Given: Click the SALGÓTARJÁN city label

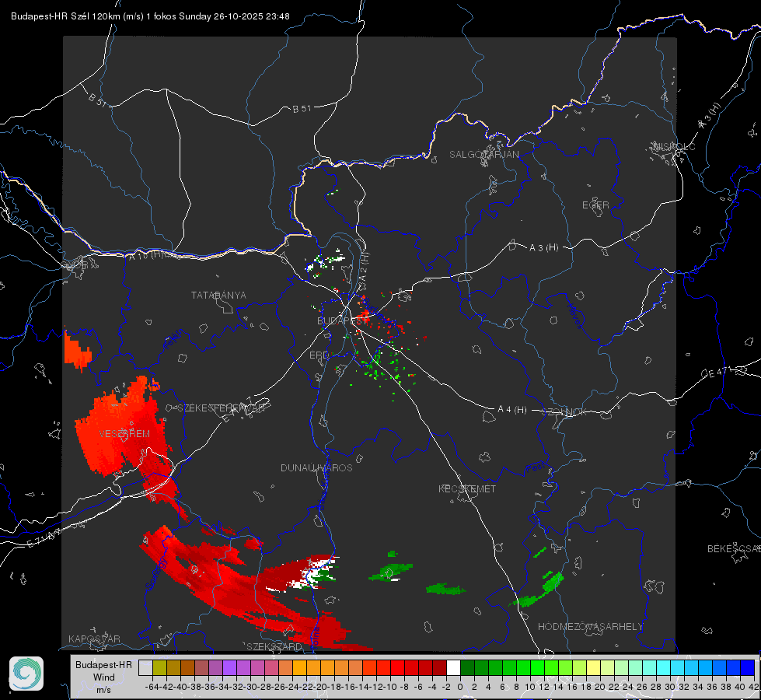Looking at the screenshot, I should pos(483,155).
